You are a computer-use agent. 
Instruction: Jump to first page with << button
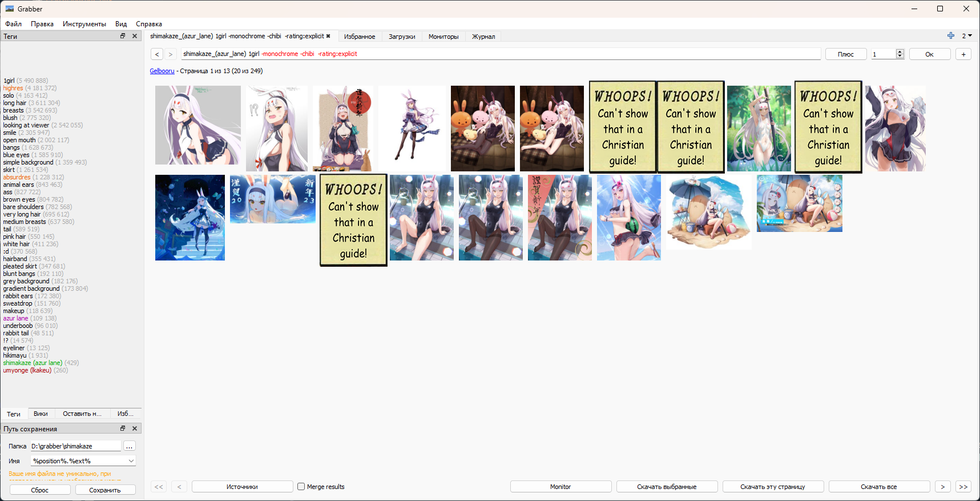(x=159, y=487)
